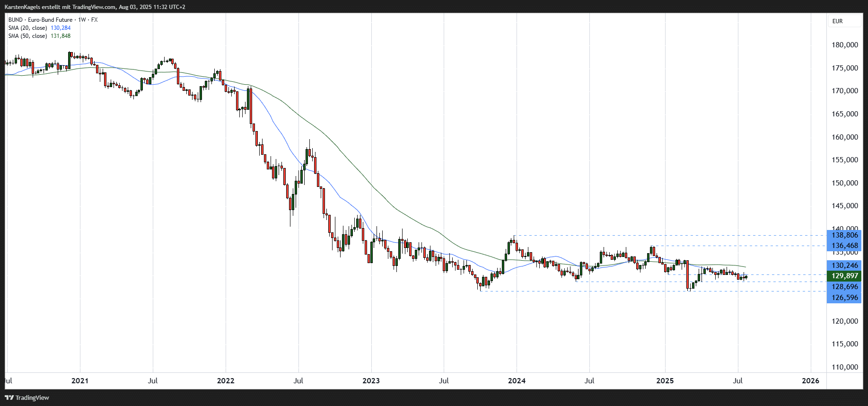Click the 2021 label on time axis

tap(80, 381)
